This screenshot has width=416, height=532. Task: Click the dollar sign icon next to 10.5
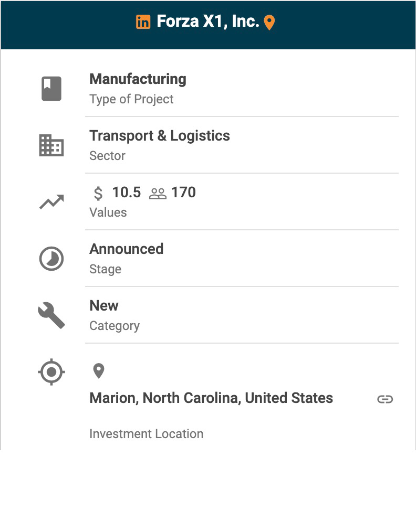coord(98,193)
